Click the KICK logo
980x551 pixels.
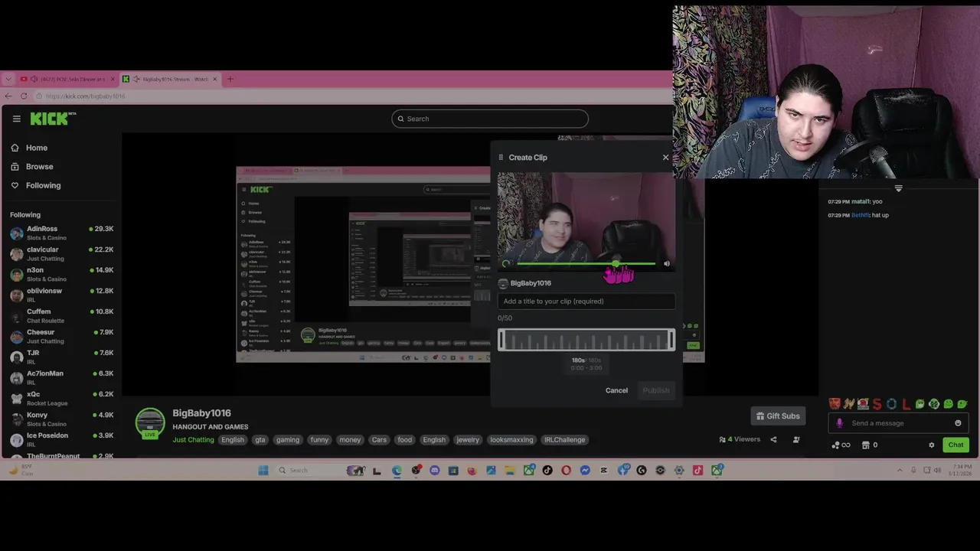(x=53, y=119)
